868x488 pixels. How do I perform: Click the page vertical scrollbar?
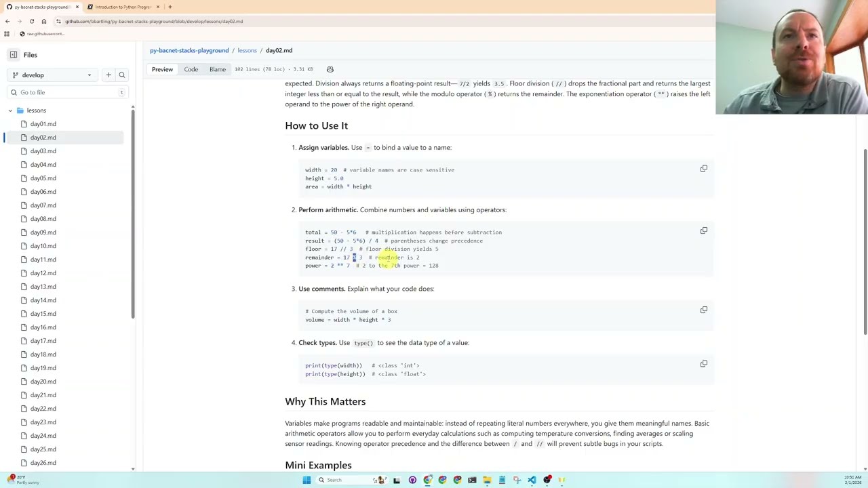(865, 241)
